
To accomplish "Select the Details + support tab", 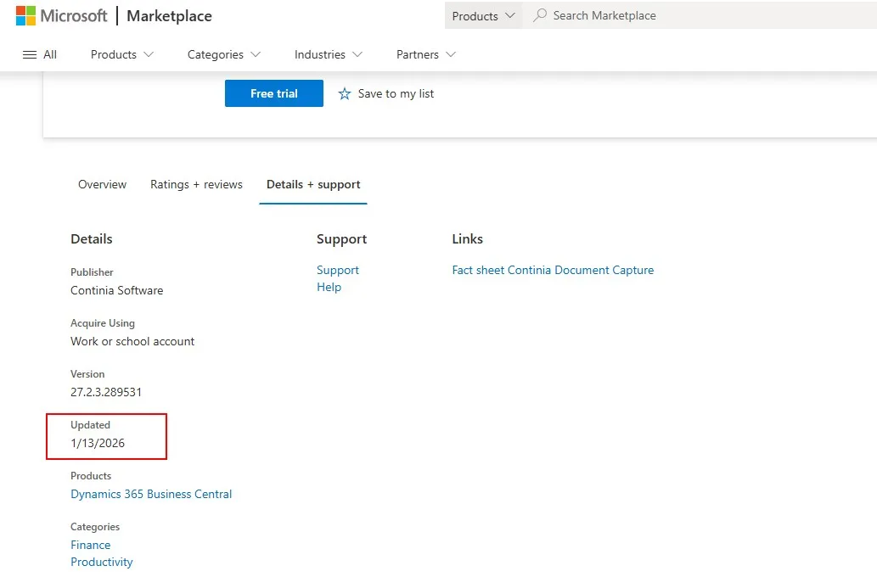I will (x=313, y=184).
